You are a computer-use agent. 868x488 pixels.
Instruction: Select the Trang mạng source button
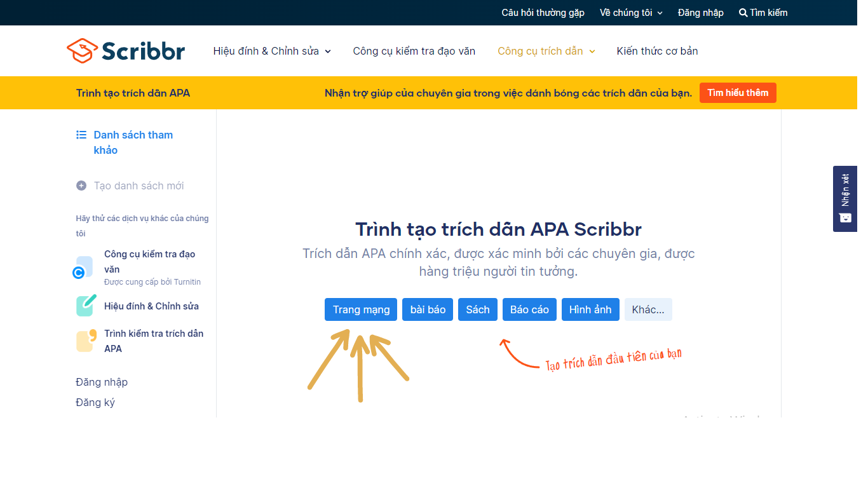click(361, 309)
